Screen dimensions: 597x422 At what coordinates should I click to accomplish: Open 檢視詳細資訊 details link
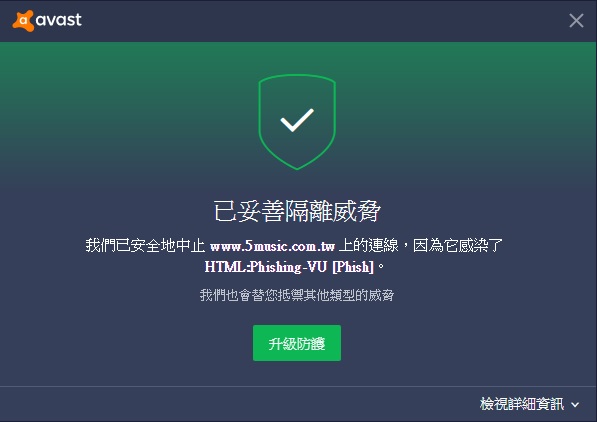pos(522,404)
